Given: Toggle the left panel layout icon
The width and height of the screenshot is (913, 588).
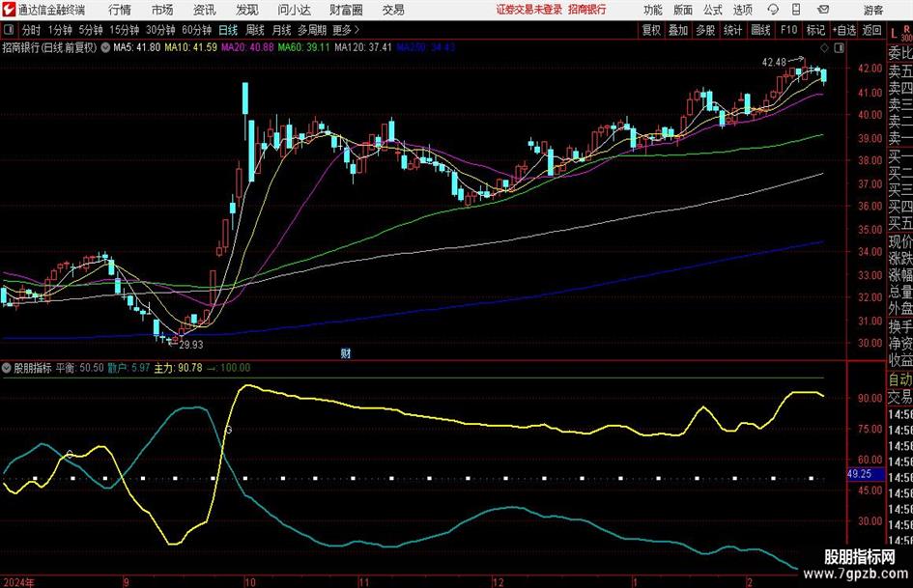Looking at the screenshot, I should (9, 30).
